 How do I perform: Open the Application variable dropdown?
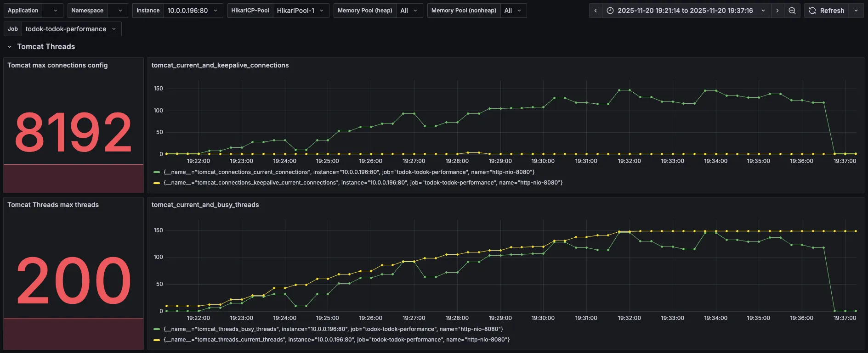(53, 11)
